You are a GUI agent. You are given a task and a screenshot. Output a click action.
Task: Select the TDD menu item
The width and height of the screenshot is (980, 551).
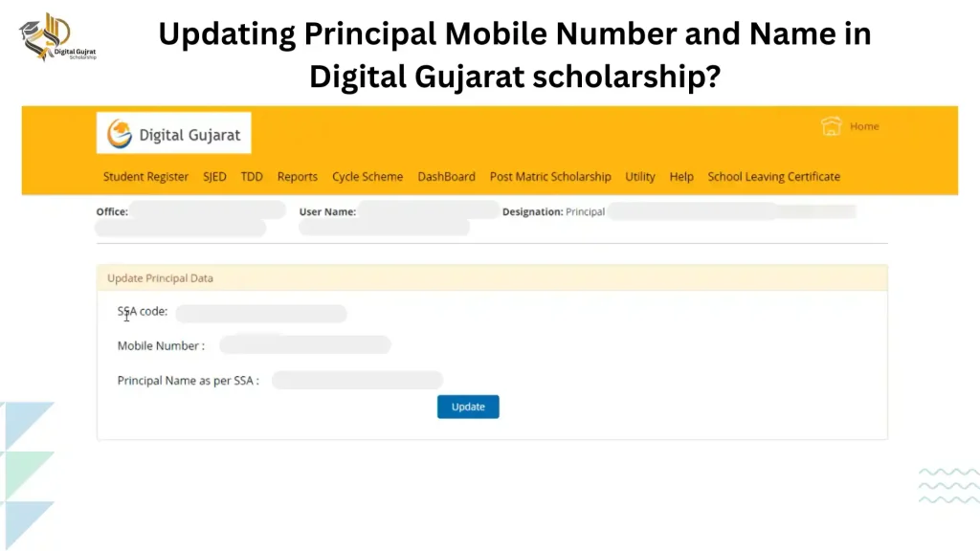252,177
